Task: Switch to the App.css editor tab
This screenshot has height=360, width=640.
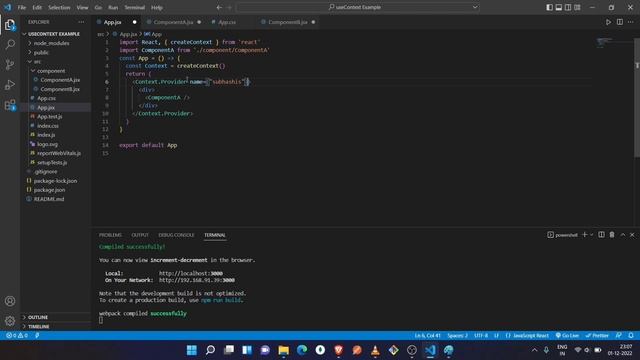Action: click(227, 22)
